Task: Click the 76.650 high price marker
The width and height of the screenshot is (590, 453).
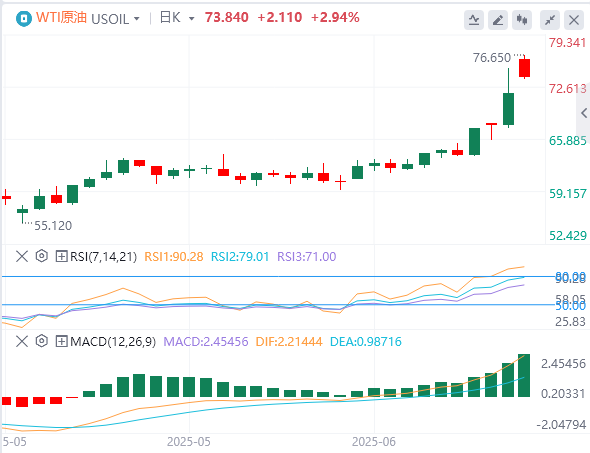Action: point(492,58)
